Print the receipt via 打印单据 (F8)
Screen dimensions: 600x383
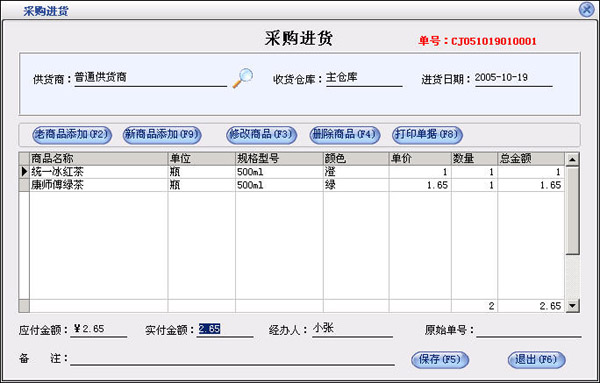[x=427, y=135]
